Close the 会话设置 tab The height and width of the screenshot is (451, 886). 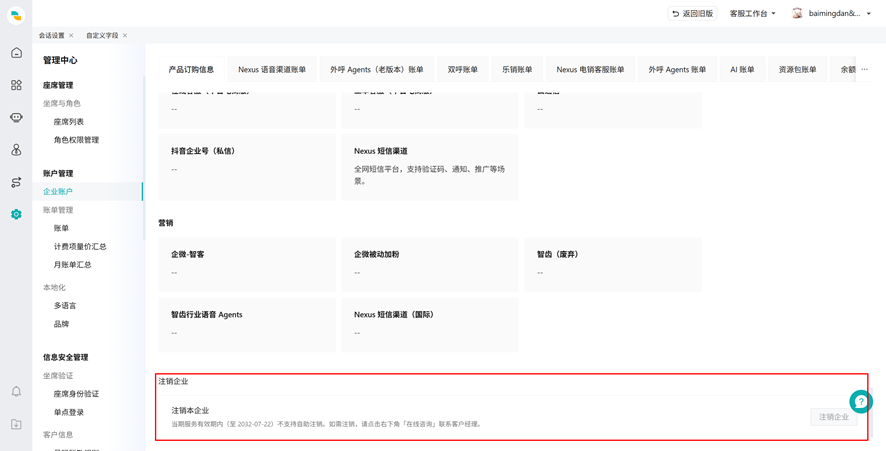point(71,35)
